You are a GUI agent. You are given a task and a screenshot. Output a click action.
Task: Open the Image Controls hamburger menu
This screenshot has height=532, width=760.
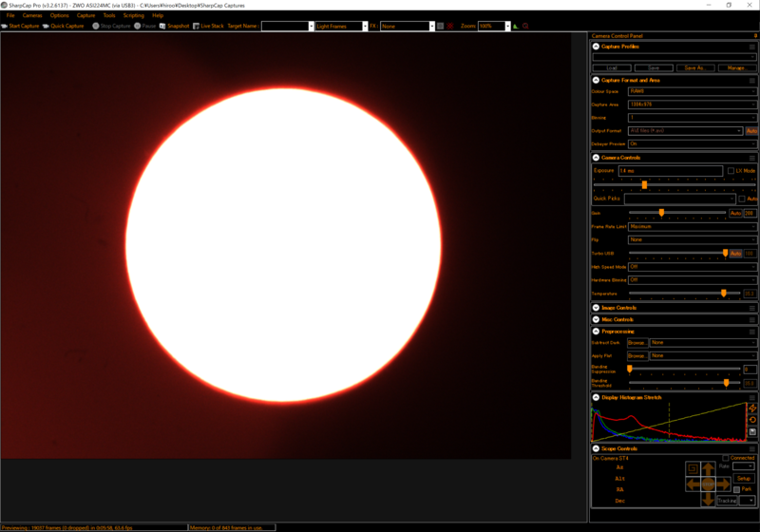click(752, 308)
